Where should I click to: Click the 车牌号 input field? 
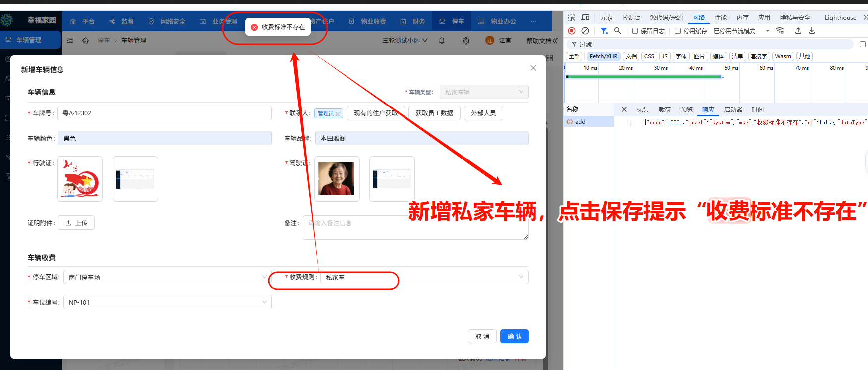coord(164,113)
